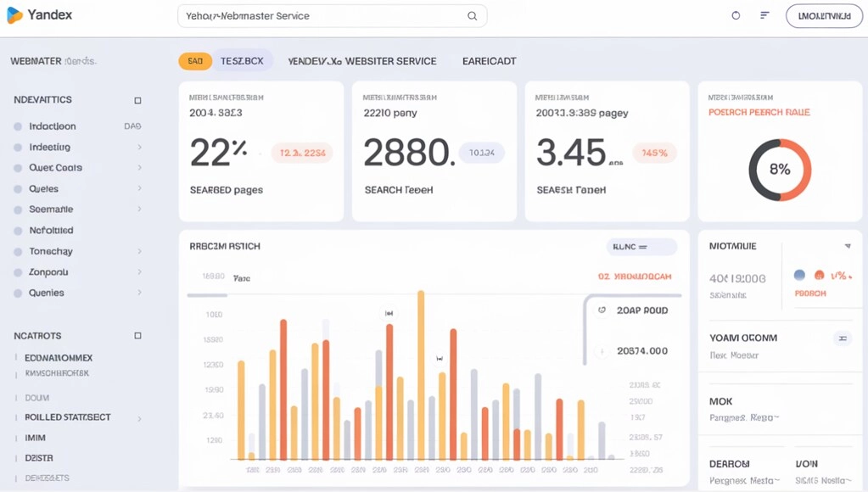This screenshot has width=868, height=492.
Task: Open the small square icon beside NDEVATTICS heading
Action: 136,100
